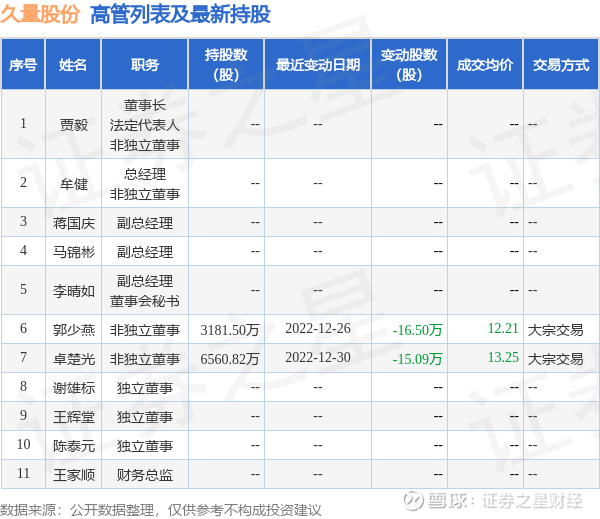Click the name 马锦彬 in row 4
The width and height of the screenshot is (600, 519).
point(73,251)
